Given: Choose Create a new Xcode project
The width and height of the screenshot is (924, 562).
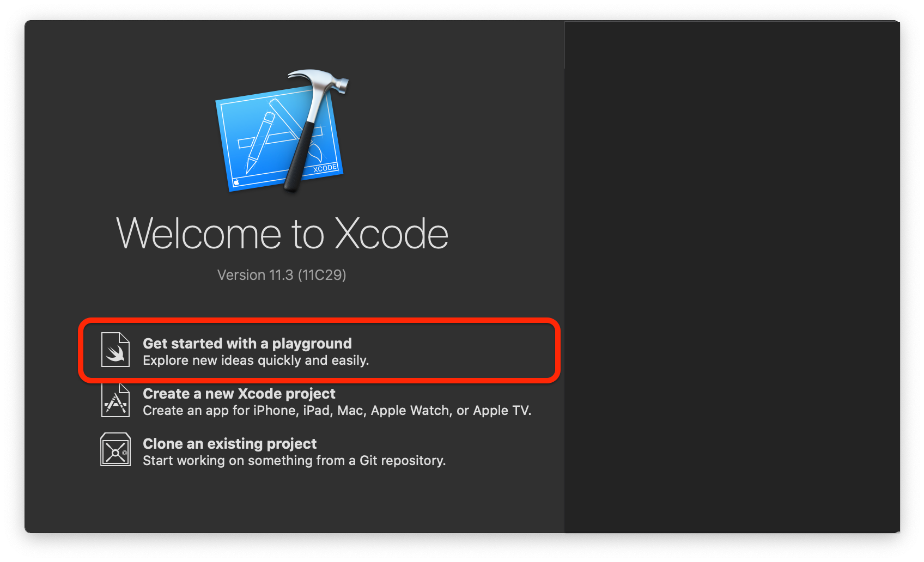Looking at the screenshot, I should [316, 401].
